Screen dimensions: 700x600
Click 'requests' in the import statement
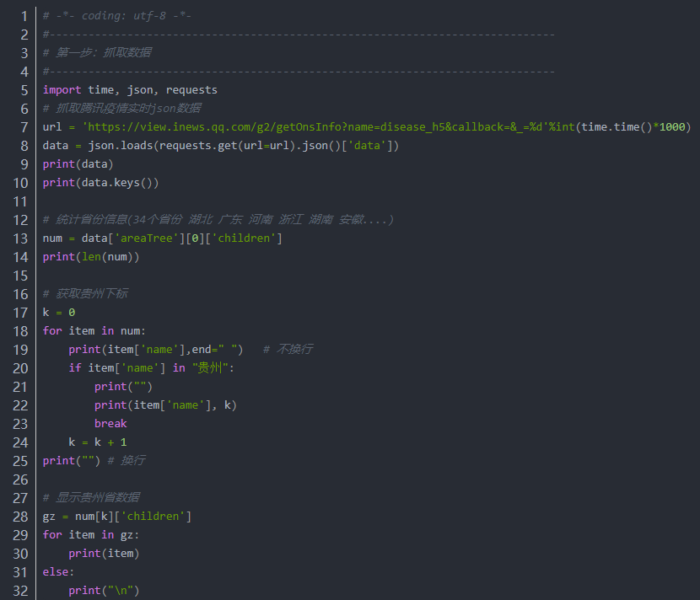click(191, 90)
